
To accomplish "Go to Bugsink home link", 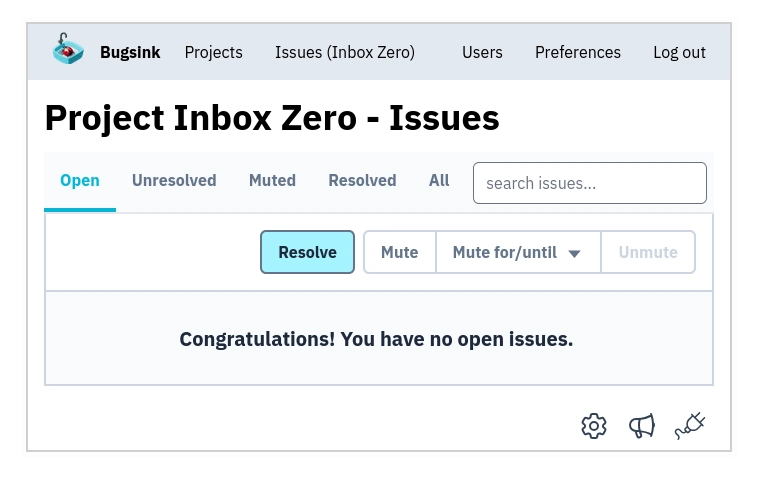I will (x=130, y=52).
